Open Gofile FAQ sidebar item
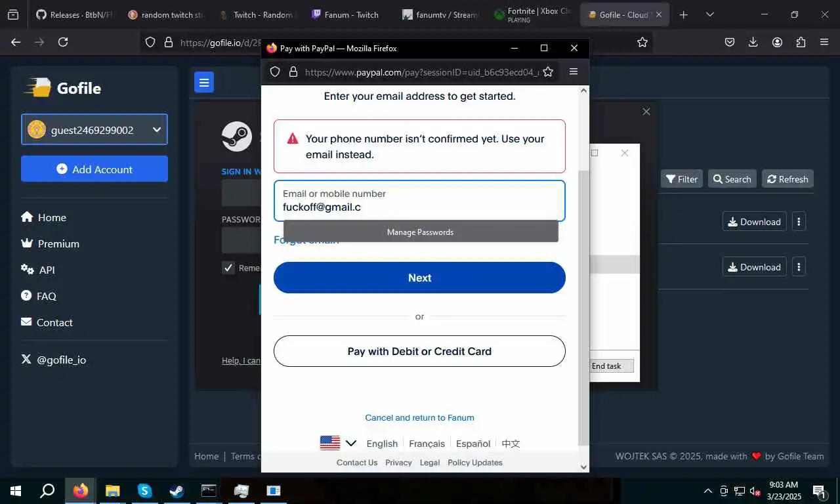The width and height of the screenshot is (840, 504). point(39,296)
